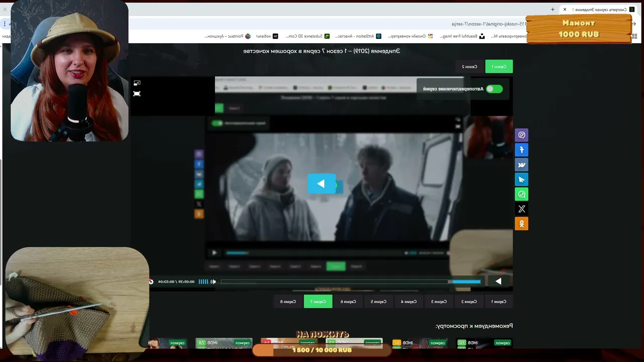This screenshot has width=644, height=362.
Task: Click the play button in the player control bar
Action: click(x=498, y=282)
